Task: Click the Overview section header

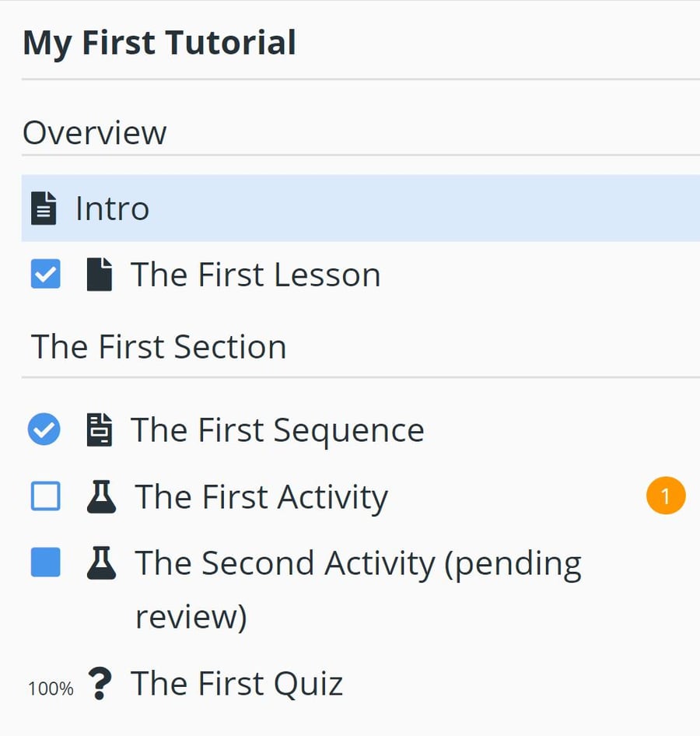Action: coord(95,132)
